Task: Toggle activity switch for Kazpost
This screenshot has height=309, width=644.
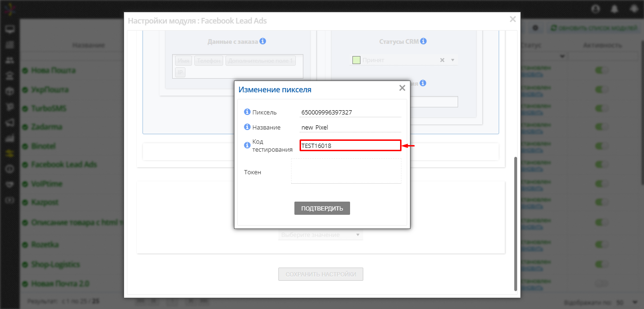Action: 602,203
